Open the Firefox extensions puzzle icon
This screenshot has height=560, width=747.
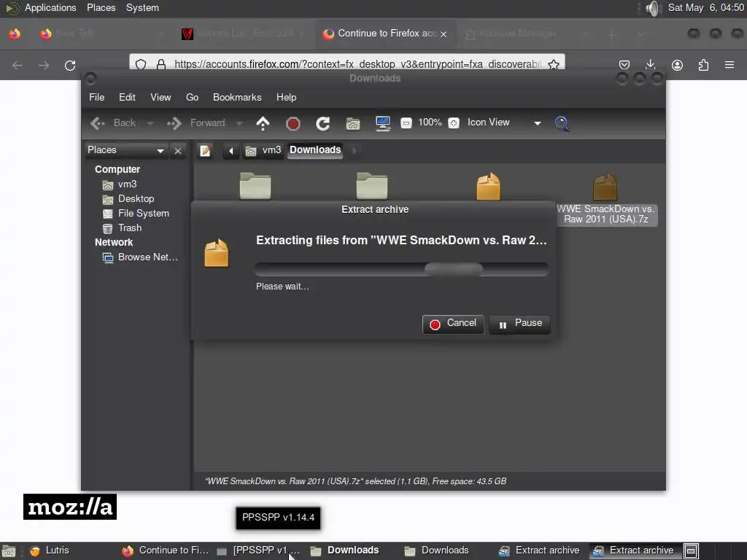[x=703, y=65]
